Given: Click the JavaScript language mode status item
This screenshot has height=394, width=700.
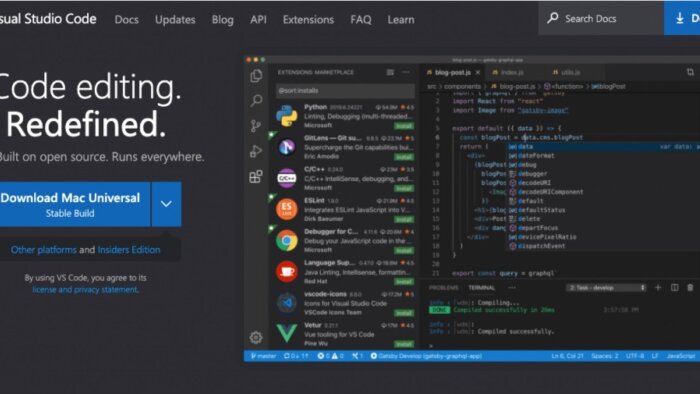Looking at the screenshot, I should tap(680, 356).
